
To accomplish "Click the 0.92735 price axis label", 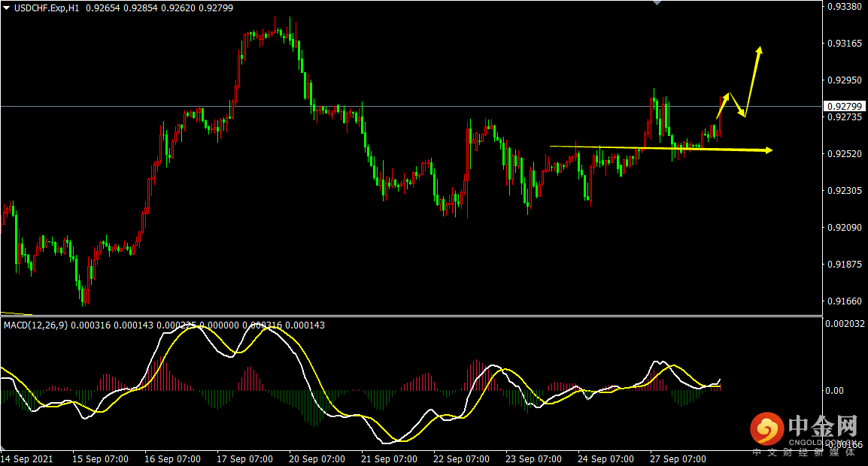I will pos(844,116).
